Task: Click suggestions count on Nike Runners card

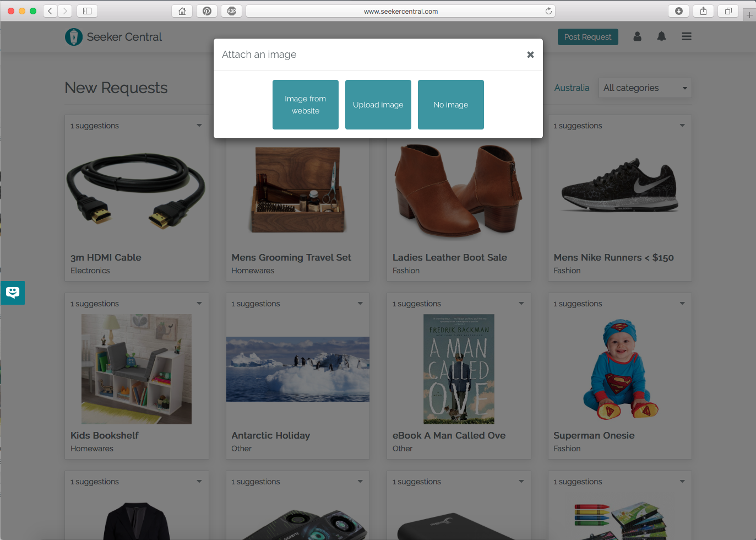Action: 578,126
